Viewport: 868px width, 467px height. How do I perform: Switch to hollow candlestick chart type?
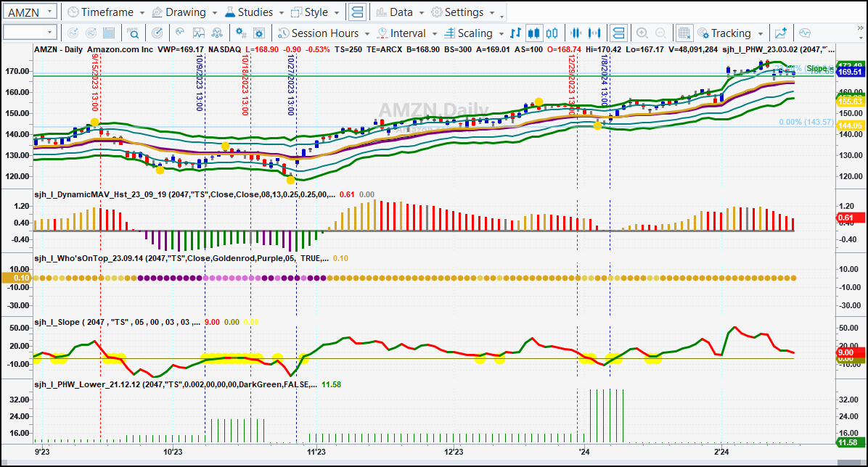(552, 33)
